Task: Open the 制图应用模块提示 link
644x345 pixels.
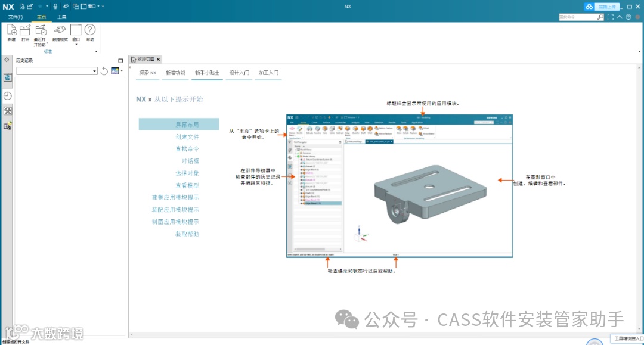Action: 175,222
